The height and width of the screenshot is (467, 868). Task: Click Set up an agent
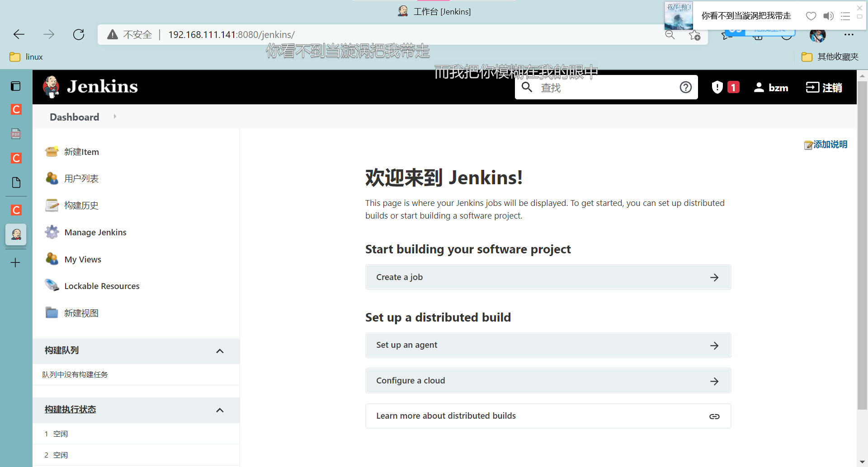pos(548,346)
